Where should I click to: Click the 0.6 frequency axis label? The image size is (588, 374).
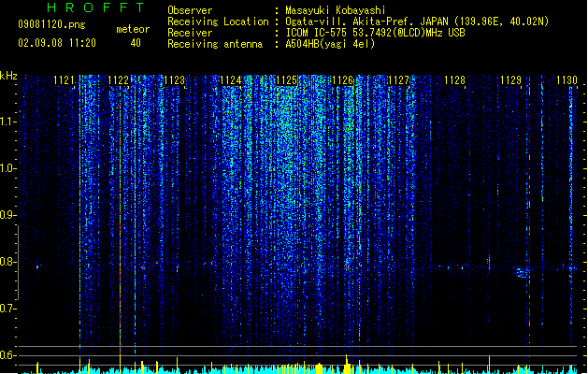7,355
